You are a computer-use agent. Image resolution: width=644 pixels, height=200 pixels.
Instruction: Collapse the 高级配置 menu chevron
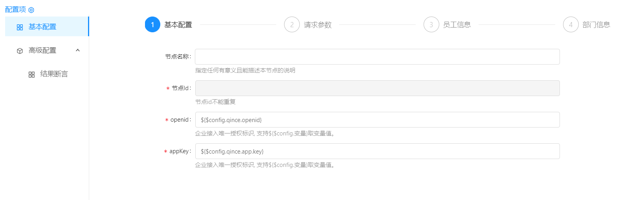[78, 50]
